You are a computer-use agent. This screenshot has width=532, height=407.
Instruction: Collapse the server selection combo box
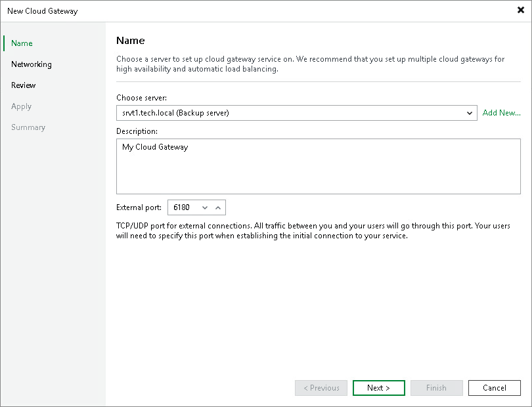click(470, 113)
